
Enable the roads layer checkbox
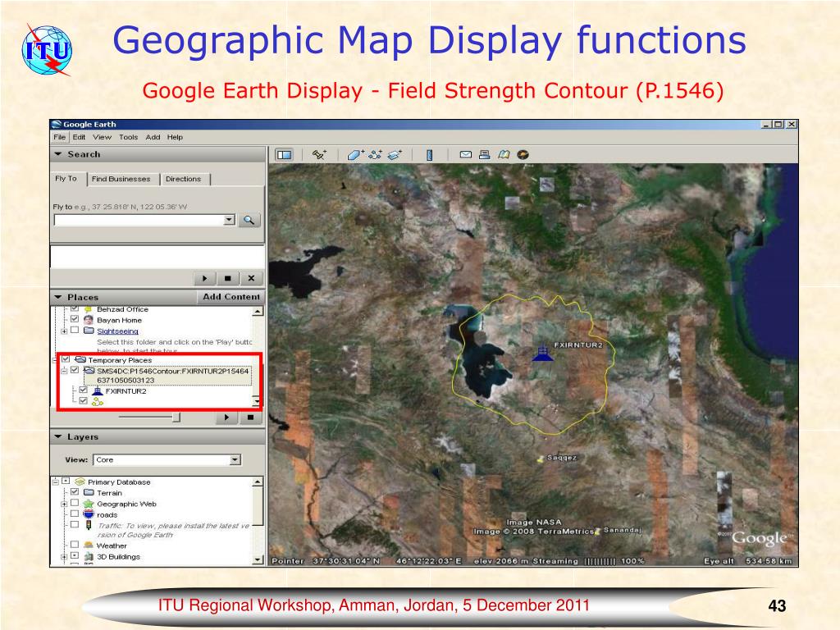[75, 514]
